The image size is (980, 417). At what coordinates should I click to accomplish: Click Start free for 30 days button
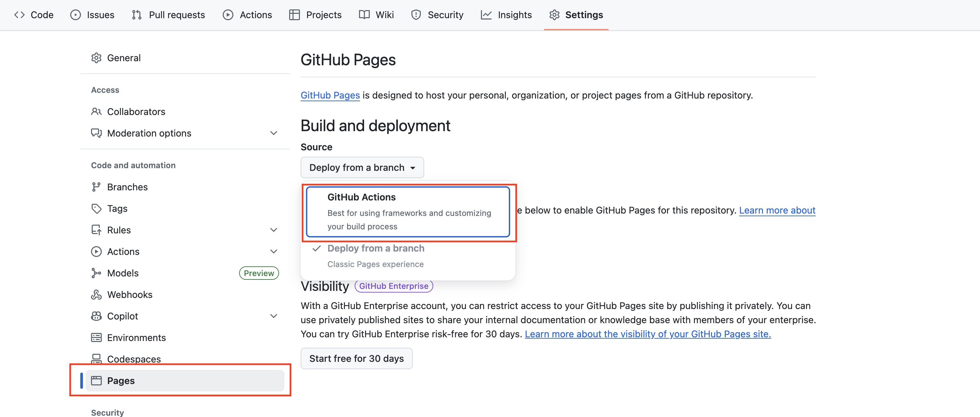pos(356,358)
